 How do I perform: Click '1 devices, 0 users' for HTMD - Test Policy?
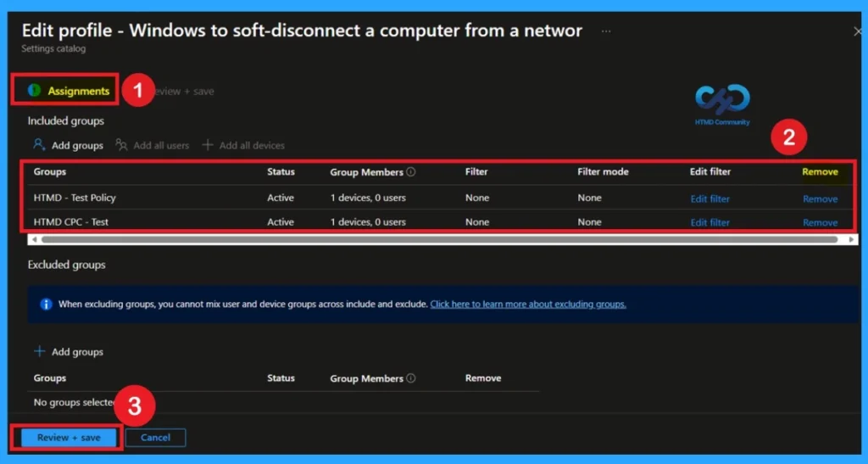368,198
